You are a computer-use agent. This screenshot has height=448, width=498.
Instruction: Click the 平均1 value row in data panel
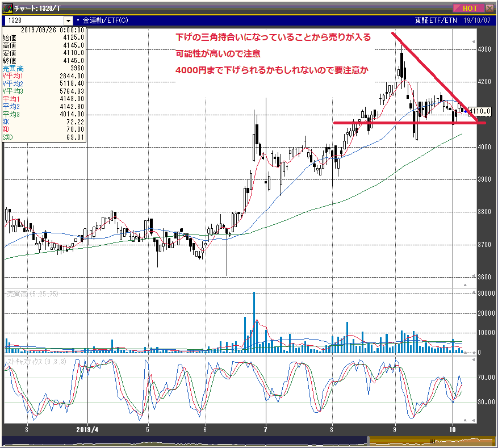(x=44, y=99)
